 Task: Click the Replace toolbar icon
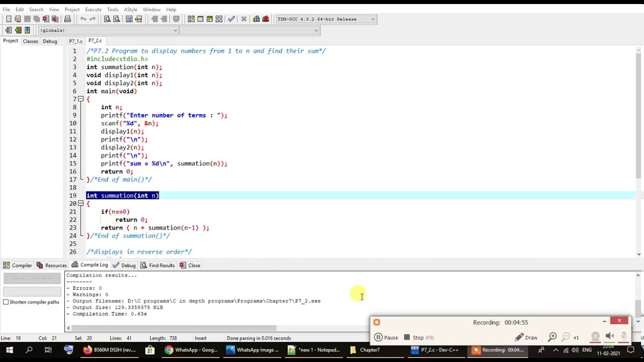point(117,19)
